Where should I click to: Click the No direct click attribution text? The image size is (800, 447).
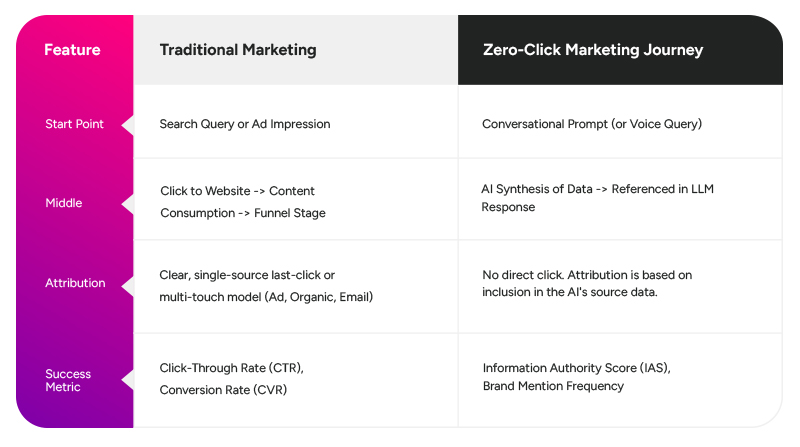[586, 274]
